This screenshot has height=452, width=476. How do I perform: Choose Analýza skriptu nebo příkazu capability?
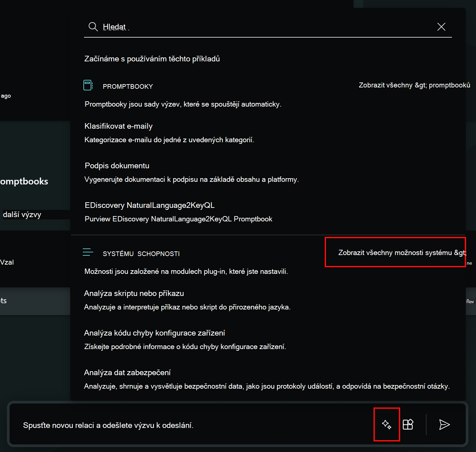[134, 293]
